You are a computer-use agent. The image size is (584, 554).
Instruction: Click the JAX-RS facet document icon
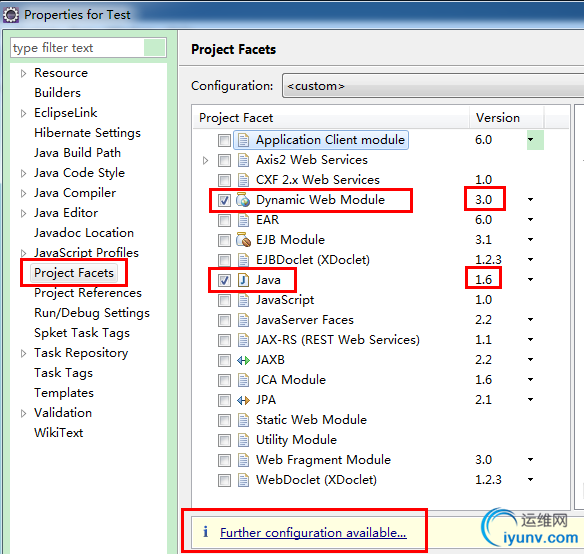(x=243, y=340)
